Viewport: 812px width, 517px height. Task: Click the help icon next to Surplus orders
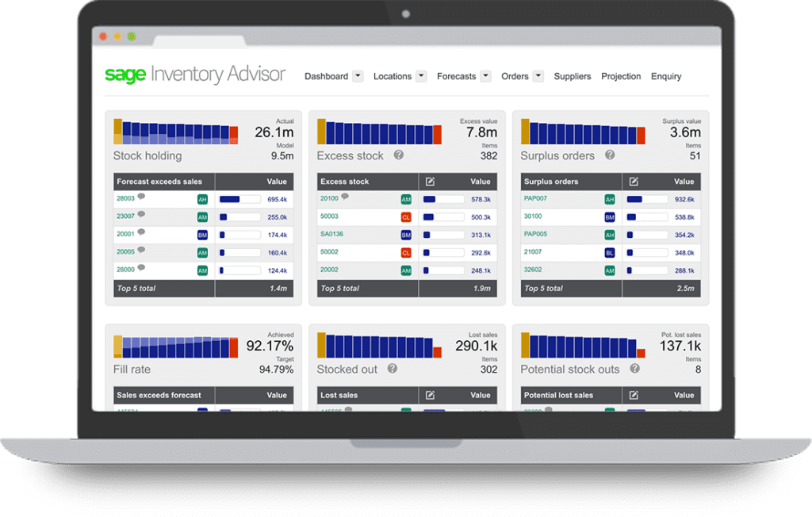coord(608,155)
